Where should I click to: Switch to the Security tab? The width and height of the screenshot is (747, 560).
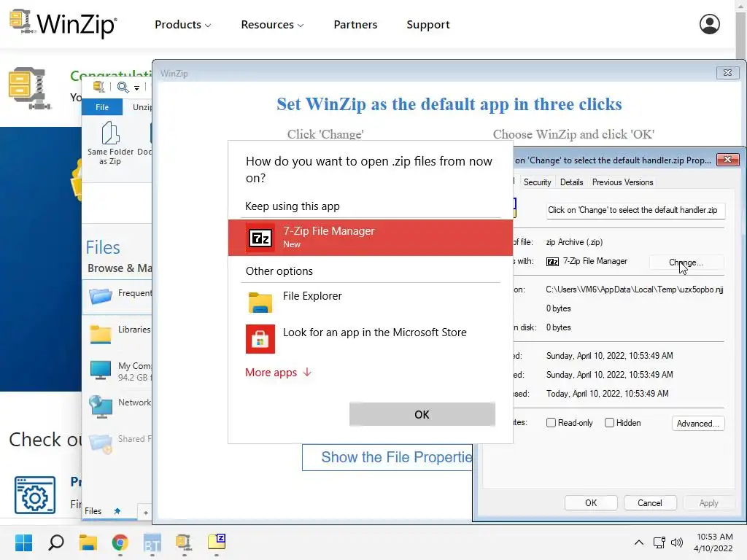pos(537,182)
